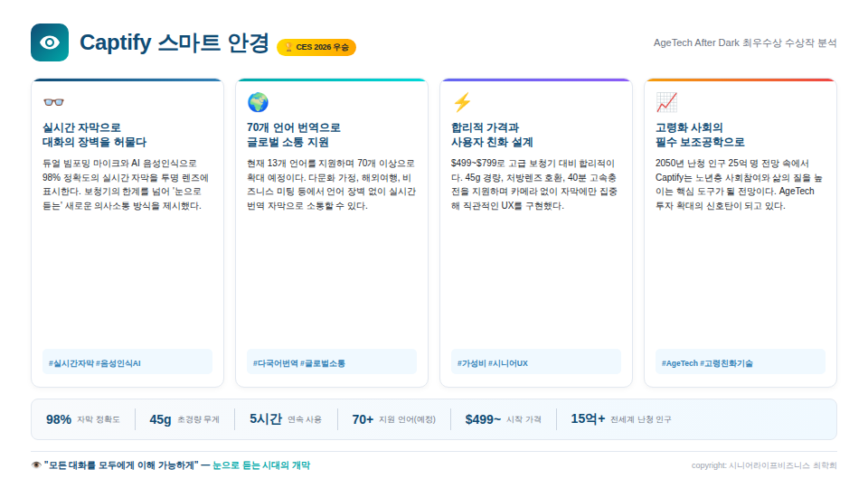Click heading 70개 언어 번역으로 글로벌 소통 지원
Image resolution: width=868 pixels, height=488 pixels.
point(293,135)
